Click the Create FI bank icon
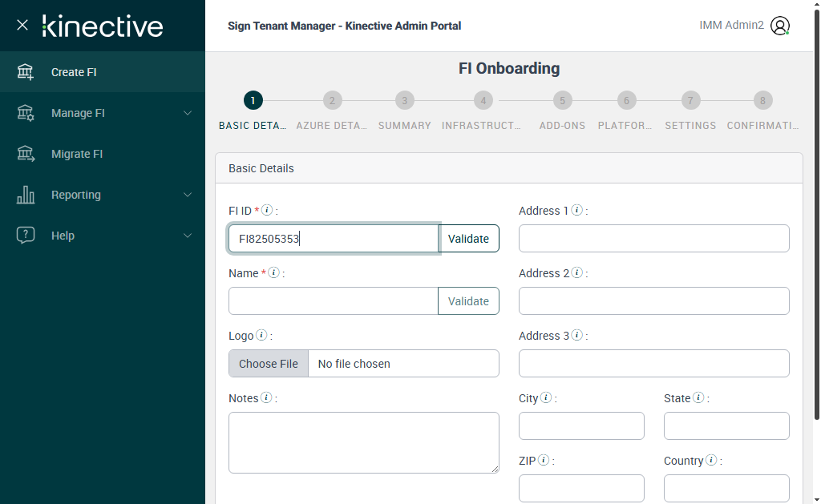Viewport: 821px width, 504px height. [x=25, y=72]
